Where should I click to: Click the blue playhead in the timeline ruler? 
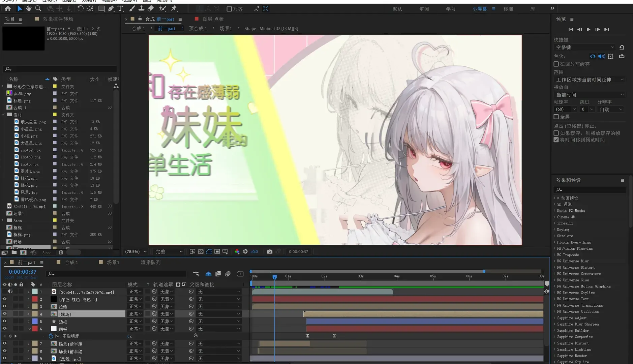[x=275, y=277]
